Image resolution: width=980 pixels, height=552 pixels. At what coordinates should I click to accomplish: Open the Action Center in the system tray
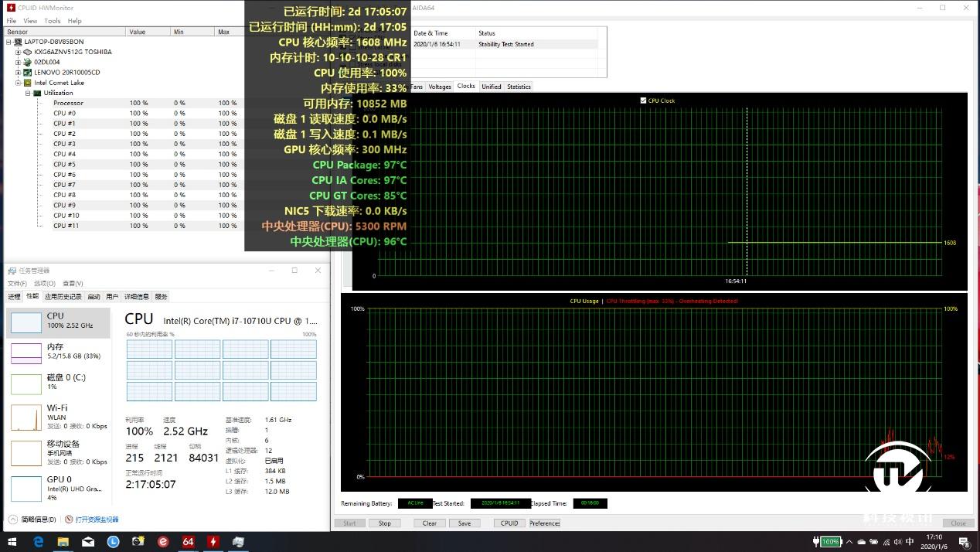coord(964,542)
